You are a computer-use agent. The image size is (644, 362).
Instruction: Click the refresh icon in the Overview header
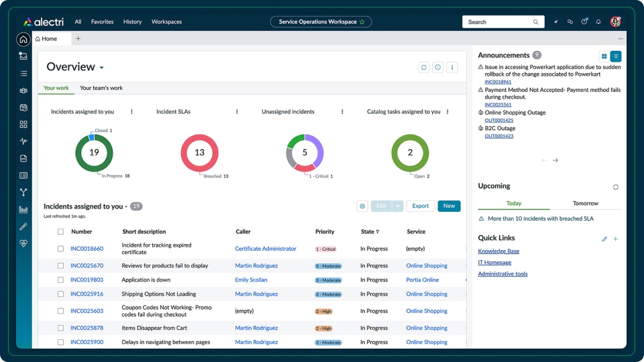click(x=423, y=67)
